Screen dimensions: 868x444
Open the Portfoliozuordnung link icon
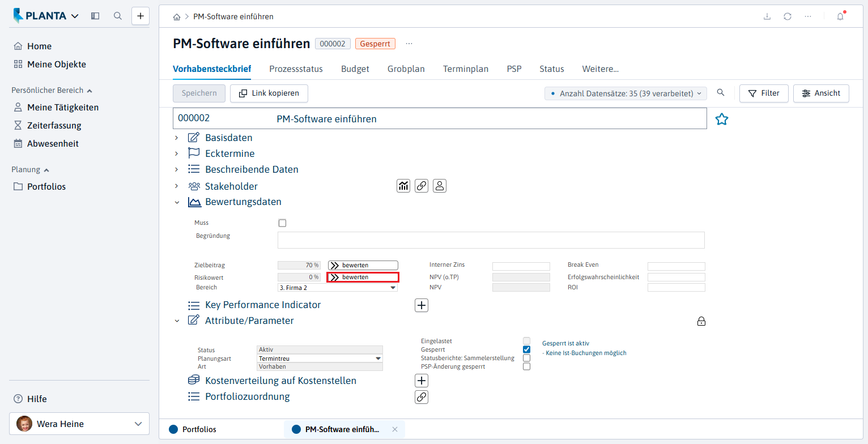click(x=422, y=397)
